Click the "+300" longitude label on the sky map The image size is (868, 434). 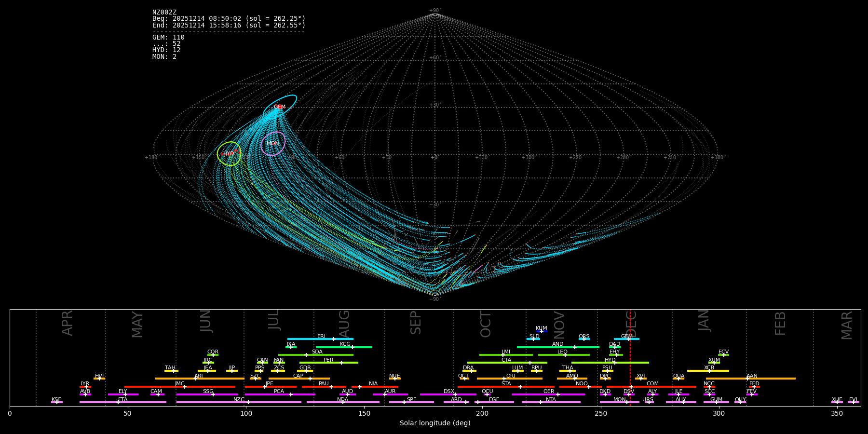pyautogui.click(x=528, y=157)
